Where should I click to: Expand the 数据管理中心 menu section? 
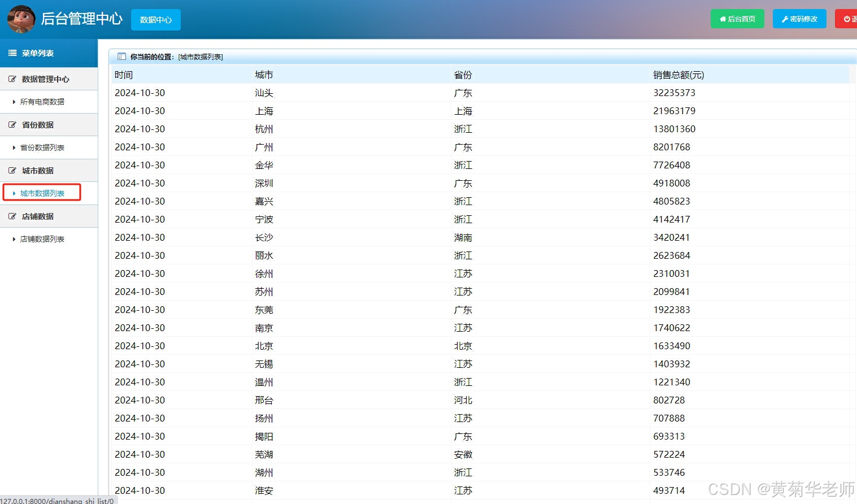tap(49, 79)
